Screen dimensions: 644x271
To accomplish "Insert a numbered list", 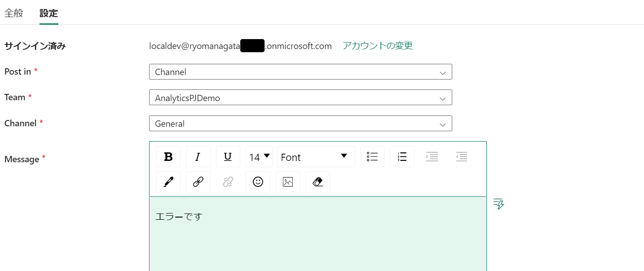I will [402, 157].
